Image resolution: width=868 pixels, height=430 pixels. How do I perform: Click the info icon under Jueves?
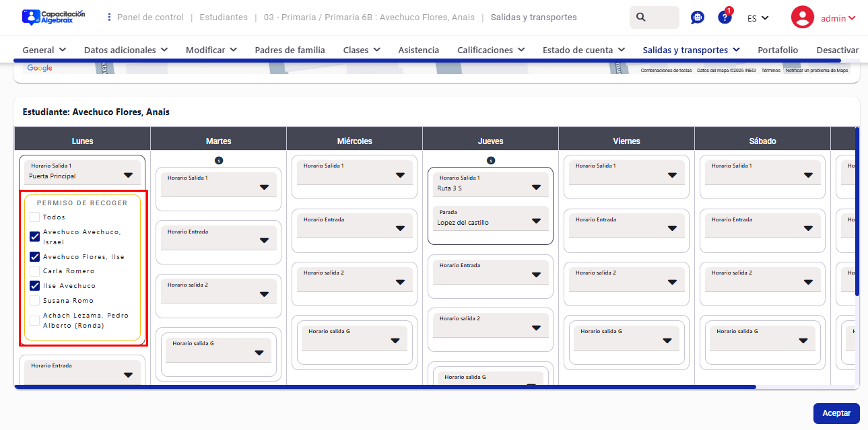pyautogui.click(x=491, y=161)
